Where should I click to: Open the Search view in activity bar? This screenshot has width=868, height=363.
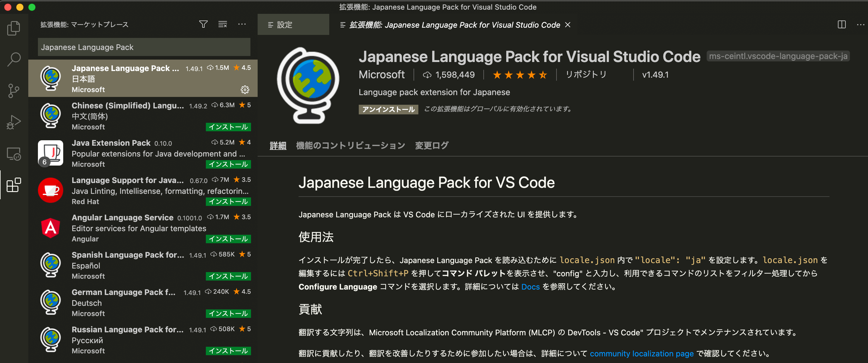coord(14,59)
